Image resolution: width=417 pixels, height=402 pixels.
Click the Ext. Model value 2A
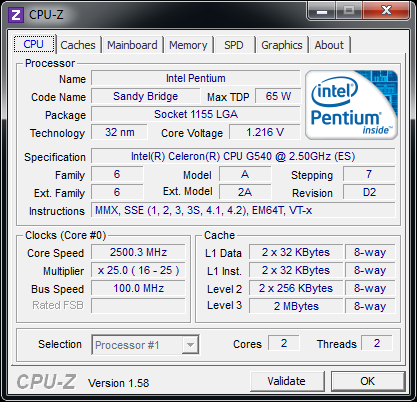click(x=245, y=192)
